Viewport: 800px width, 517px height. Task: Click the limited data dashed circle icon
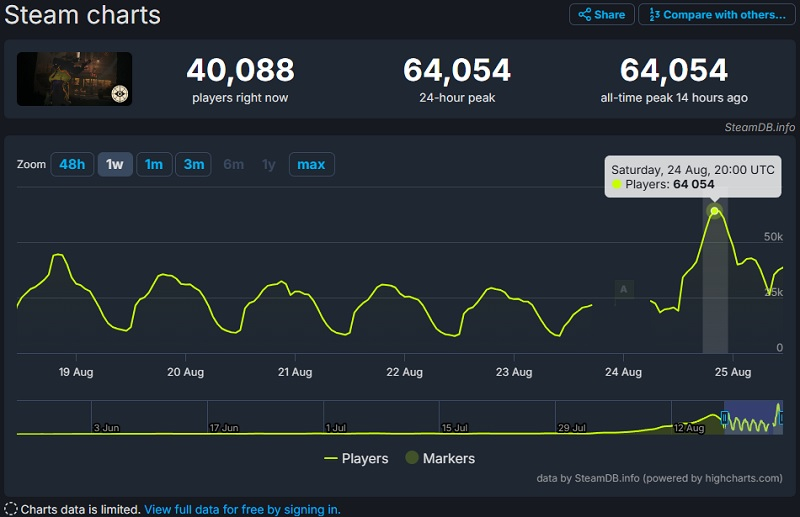pos(11,509)
